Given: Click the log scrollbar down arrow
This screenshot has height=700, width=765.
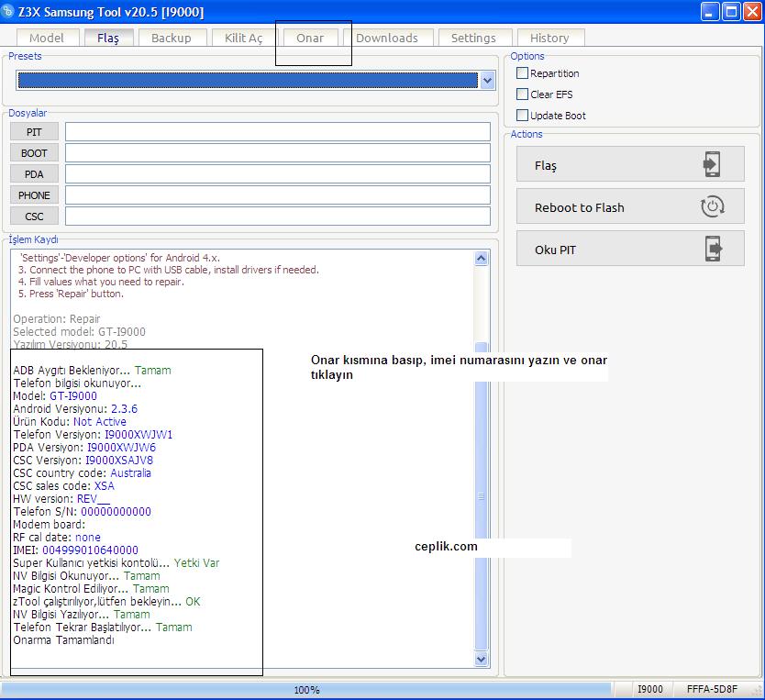Looking at the screenshot, I should pyautogui.click(x=481, y=660).
